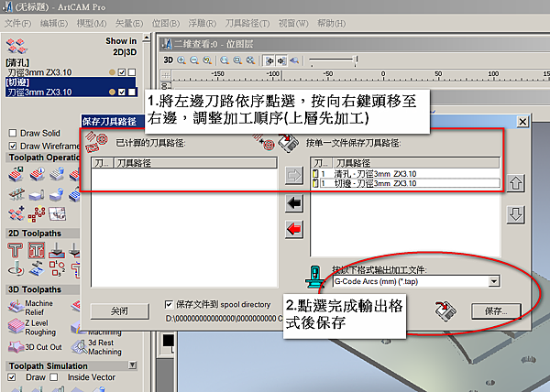Click the 3D Toolpaths section header
This screenshot has width=550, height=392.
point(43,289)
